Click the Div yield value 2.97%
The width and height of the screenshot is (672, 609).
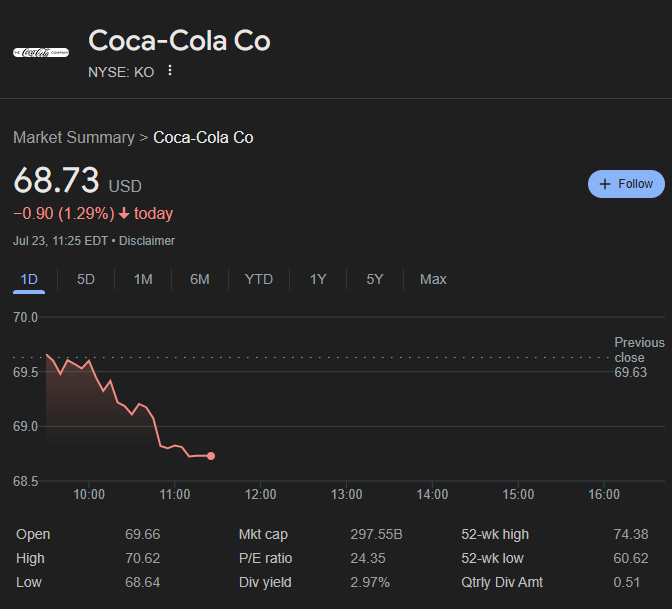(370, 582)
